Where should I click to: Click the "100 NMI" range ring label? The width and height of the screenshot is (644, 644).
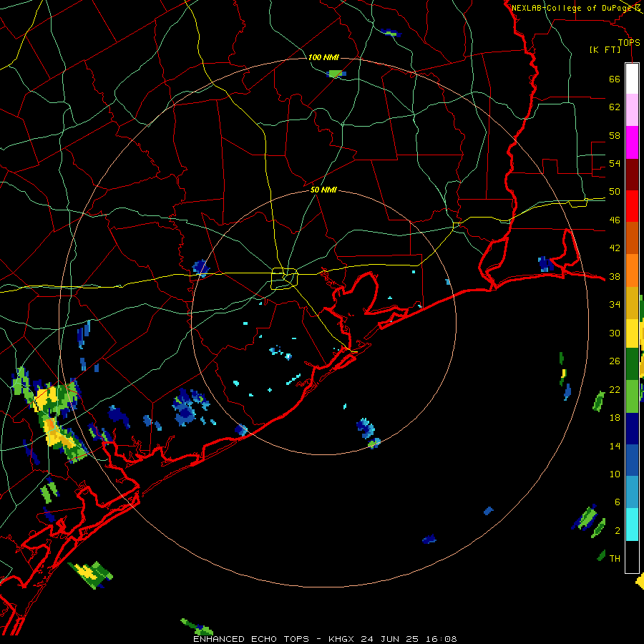(323, 57)
